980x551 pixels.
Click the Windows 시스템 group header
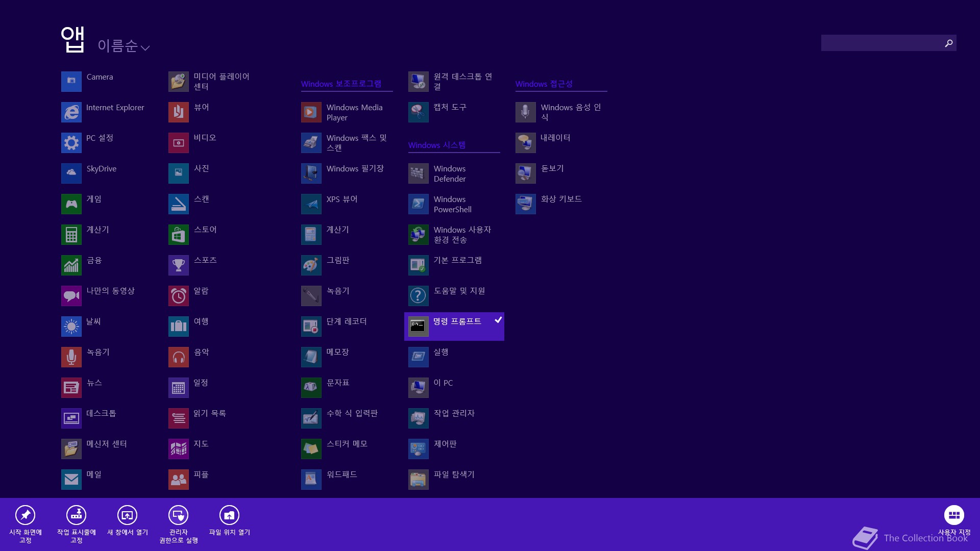[x=437, y=145]
